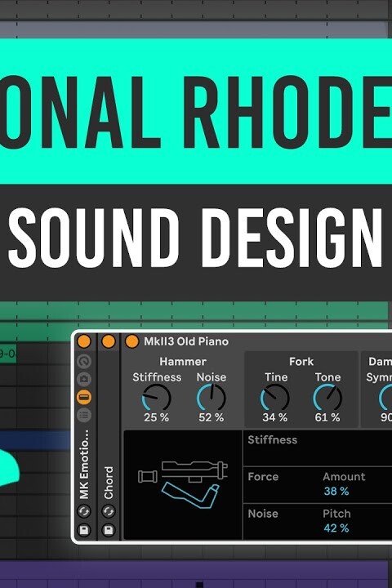Switch to the Fork section
The image size is (392, 588).
tap(301, 362)
